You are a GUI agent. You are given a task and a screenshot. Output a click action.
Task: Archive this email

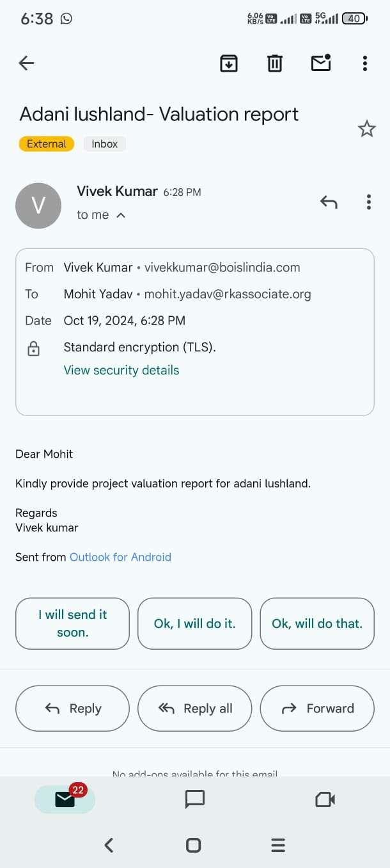tap(229, 63)
